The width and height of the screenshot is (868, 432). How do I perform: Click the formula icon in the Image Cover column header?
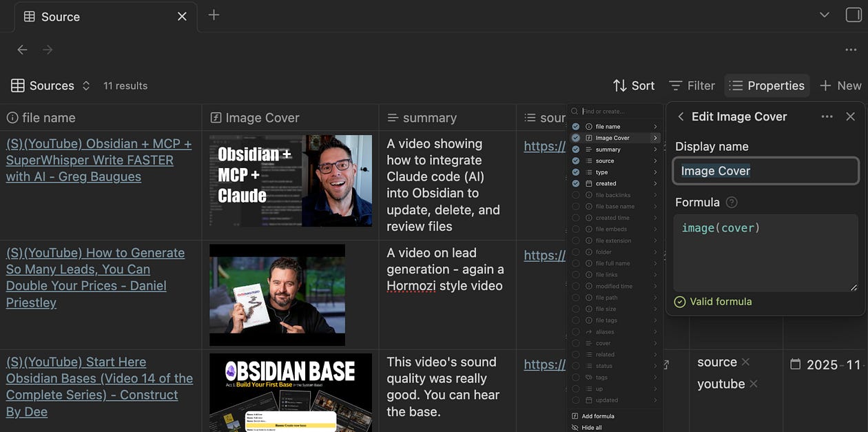(x=216, y=118)
